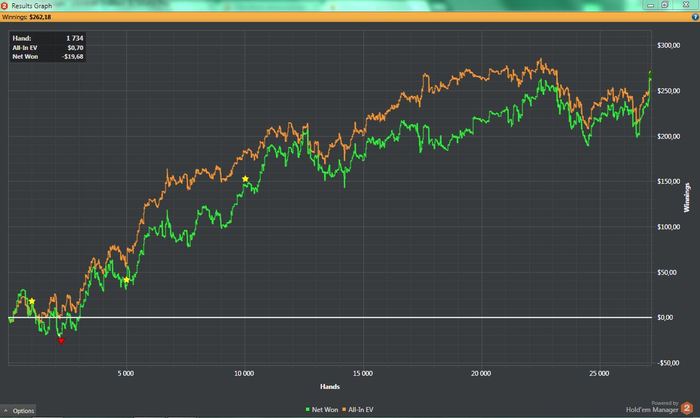
Task: Click the red heart marker below zero line
Action: coord(61,341)
